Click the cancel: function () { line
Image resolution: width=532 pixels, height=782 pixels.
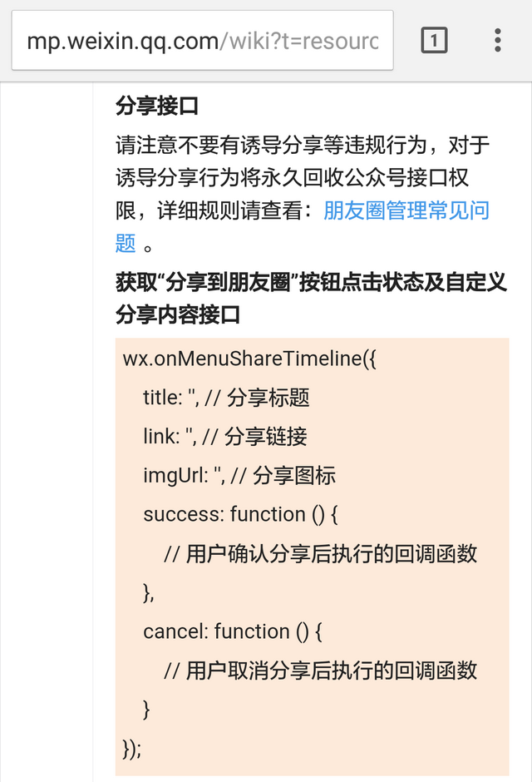pyautogui.click(x=232, y=631)
